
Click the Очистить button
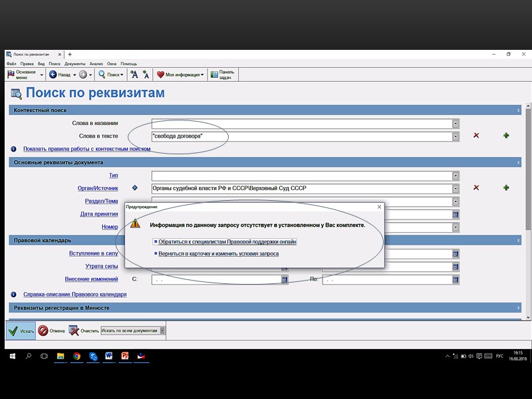84,331
